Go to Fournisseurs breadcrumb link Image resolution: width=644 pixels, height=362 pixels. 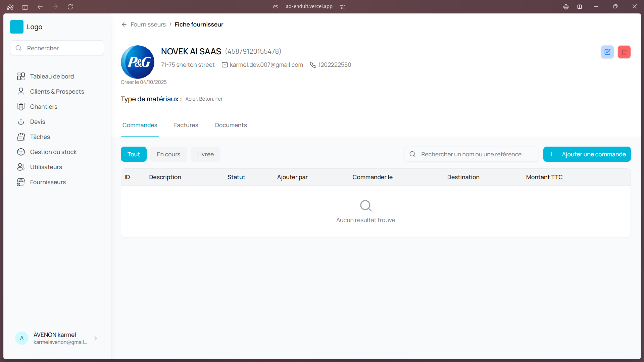(148, 24)
